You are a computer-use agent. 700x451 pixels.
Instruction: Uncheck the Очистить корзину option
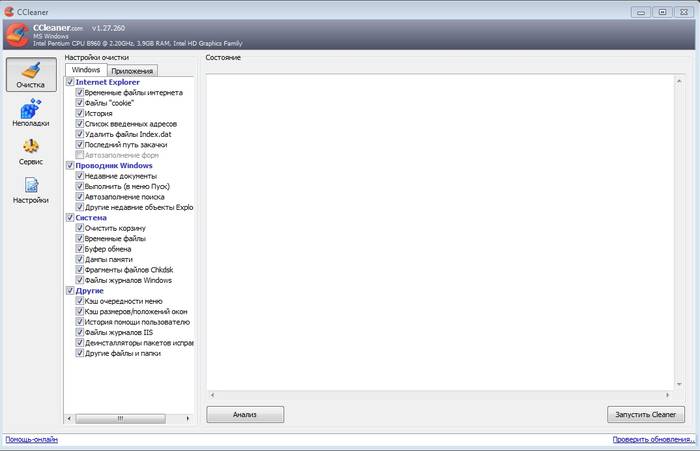point(80,229)
